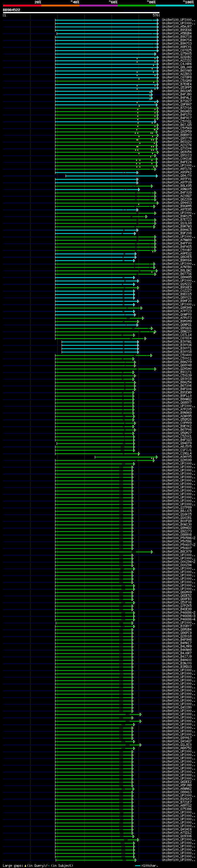197x868 pixels.
Task: Click the UniRef100_Q84JT0 label
Action: (177, 176)
